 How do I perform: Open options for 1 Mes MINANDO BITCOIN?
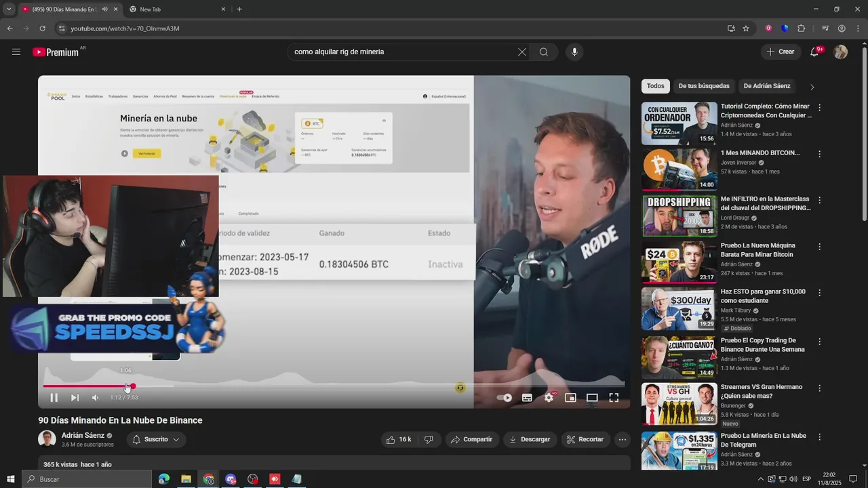[x=819, y=154]
